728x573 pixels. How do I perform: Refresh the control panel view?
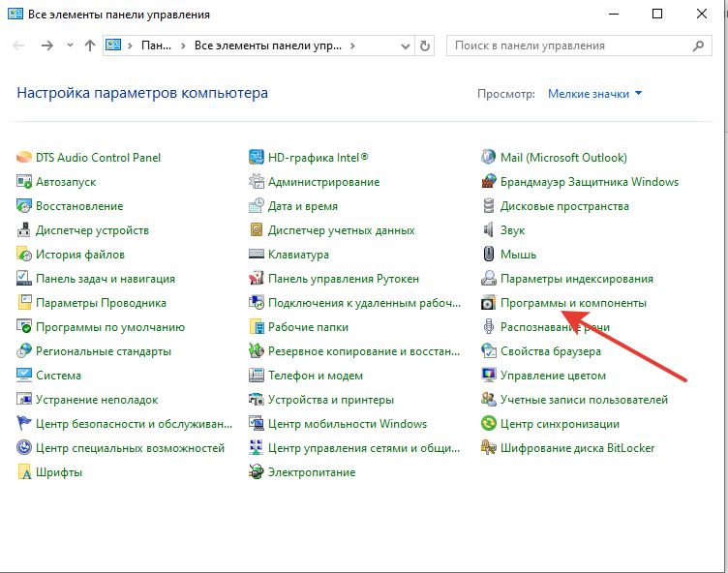point(424,45)
